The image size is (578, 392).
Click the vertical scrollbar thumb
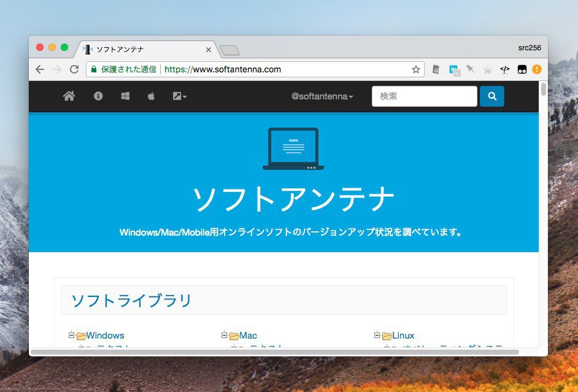click(x=544, y=90)
